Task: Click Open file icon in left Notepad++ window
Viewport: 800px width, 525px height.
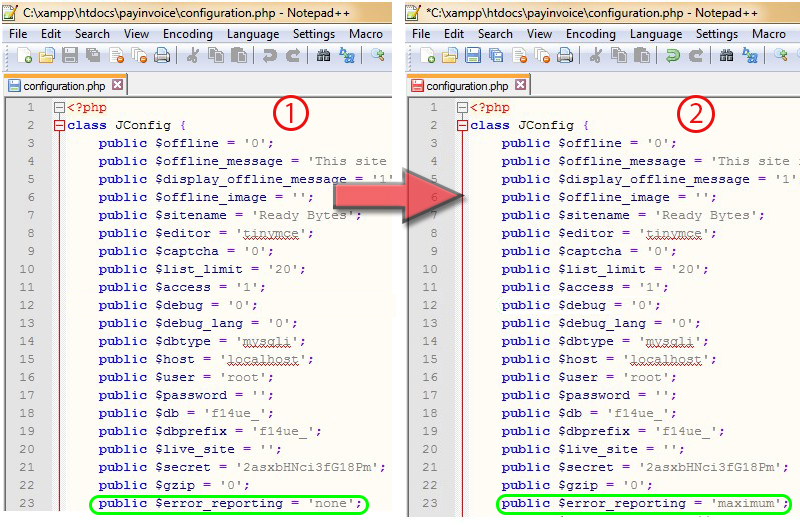Action: click(47, 55)
